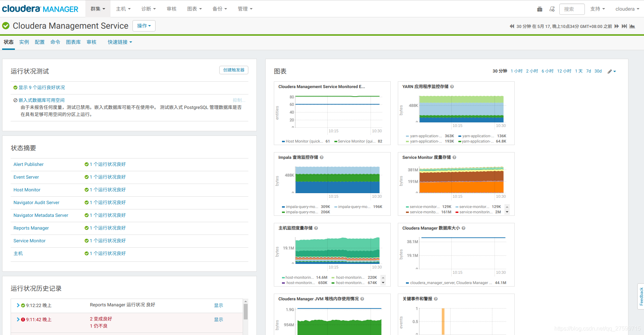Focus the 搜索 search field
644x335 pixels.
point(572,9)
